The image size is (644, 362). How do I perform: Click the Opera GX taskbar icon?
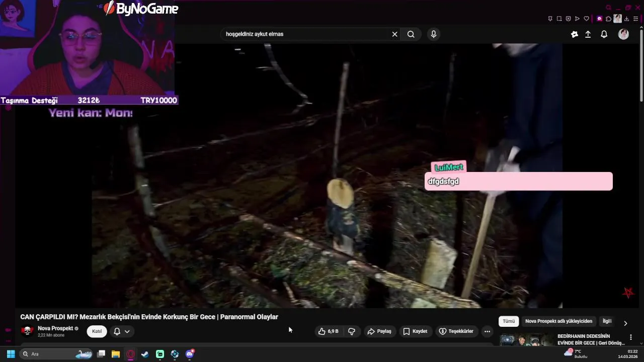[x=130, y=354]
